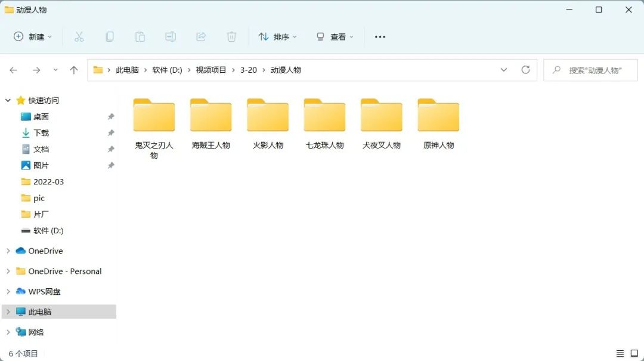
Task: Click the Refresh icon in the address bar
Action: 525,69
